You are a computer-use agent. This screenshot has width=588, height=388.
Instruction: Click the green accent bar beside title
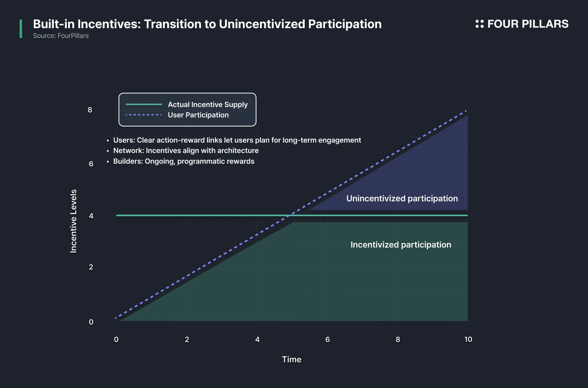[21, 29]
